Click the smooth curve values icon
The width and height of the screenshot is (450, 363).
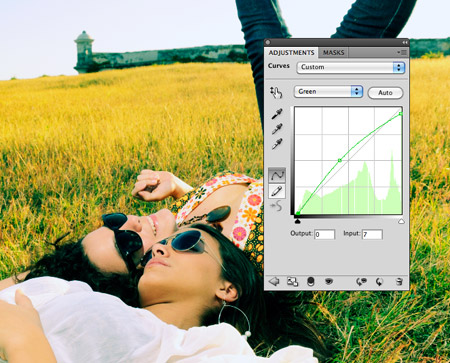[276, 206]
